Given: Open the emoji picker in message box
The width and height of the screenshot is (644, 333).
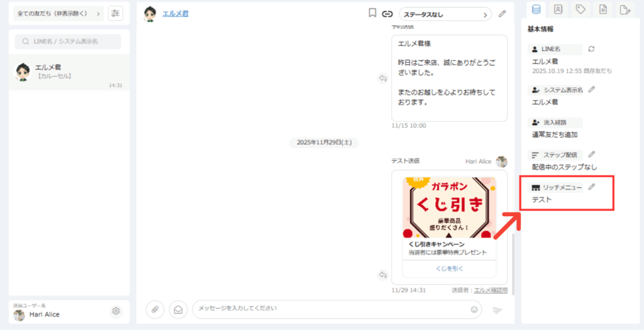Looking at the screenshot, I should pos(474,309).
